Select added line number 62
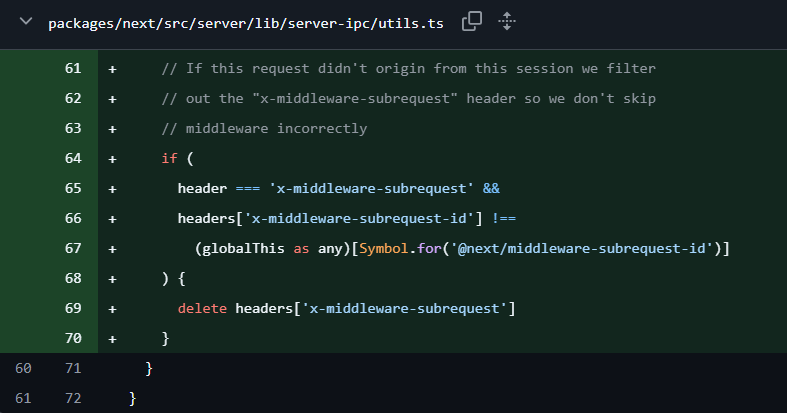Screen dimensions: 787x413 tap(72, 98)
